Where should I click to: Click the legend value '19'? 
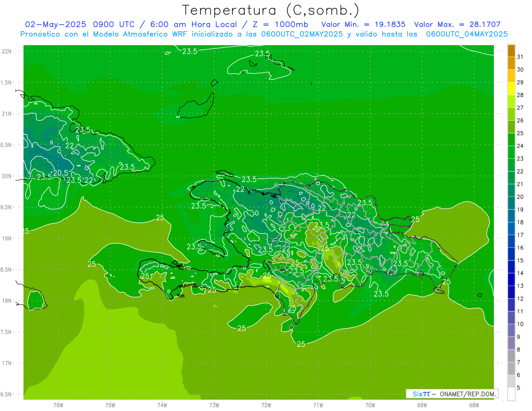coord(520,209)
